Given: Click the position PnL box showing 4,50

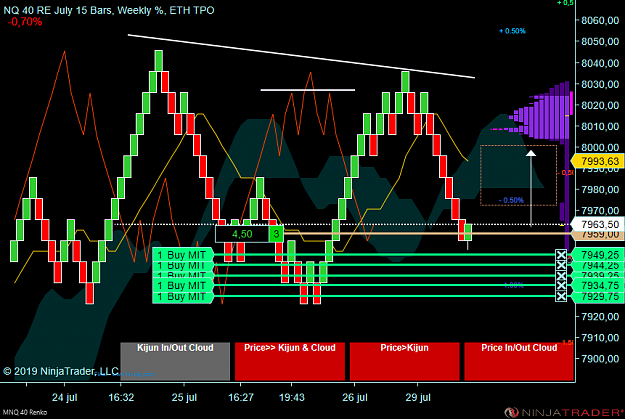Looking at the screenshot, I should pos(242,234).
